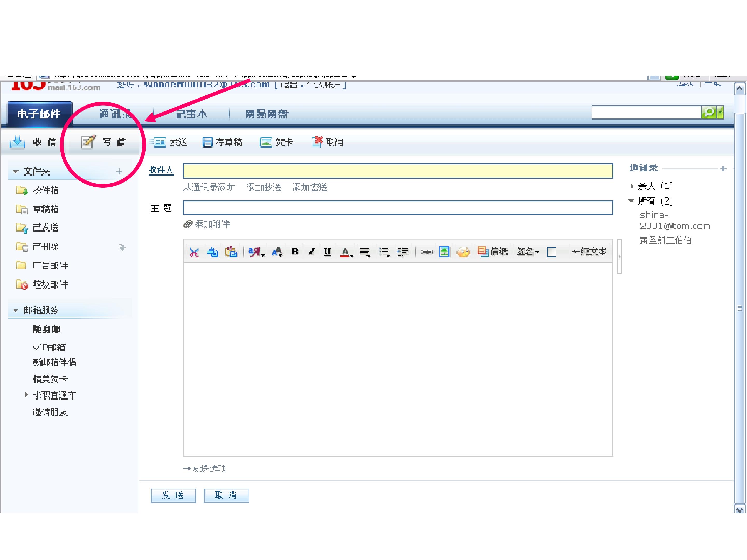Screen dimensions: 747x560
Task: Open the Drafts (草稿箱) folder
Action: point(46,209)
